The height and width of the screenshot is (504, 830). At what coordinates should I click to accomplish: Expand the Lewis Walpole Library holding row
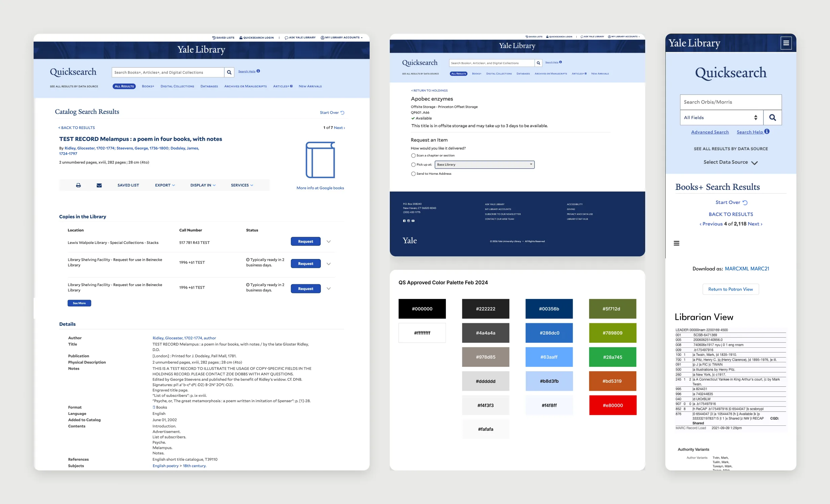point(329,242)
